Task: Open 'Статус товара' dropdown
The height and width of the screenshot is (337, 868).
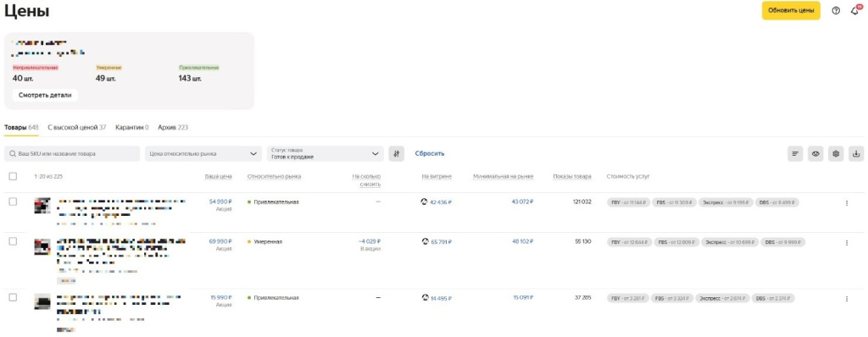Action: pyautogui.click(x=325, y=154)
